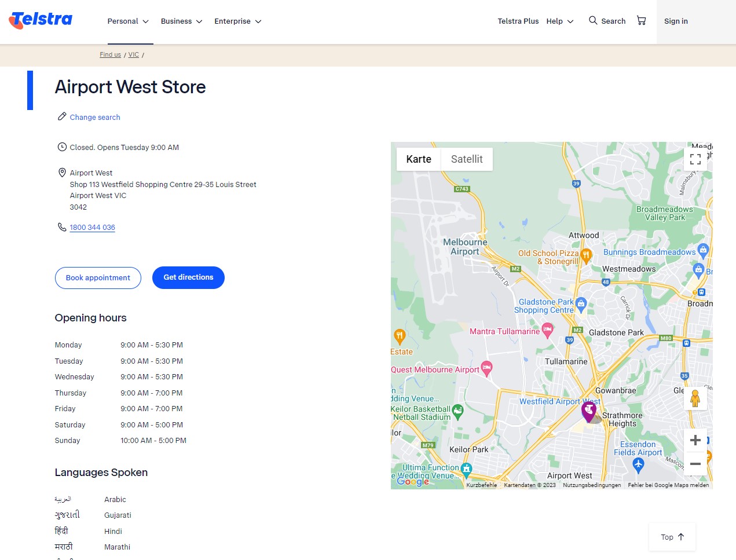Click the Airport West Store heading

(130, 87)
